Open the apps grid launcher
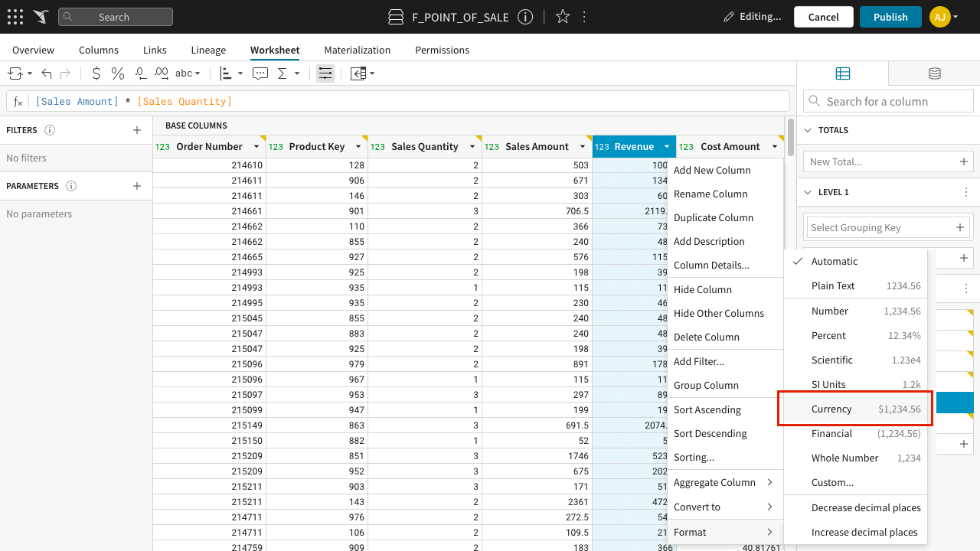The width and height of the screenshot is (980, 551). point(15,17)
